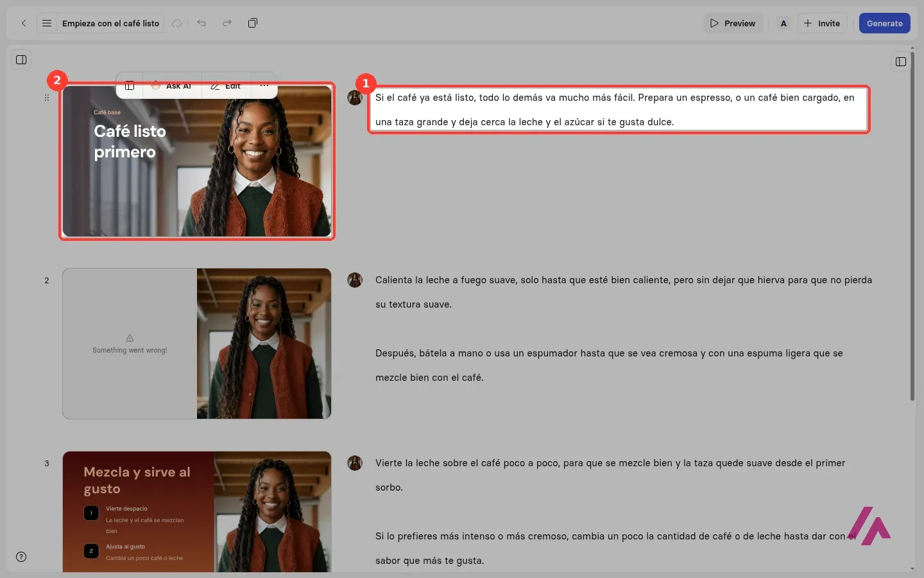Click the project title 'Empieza con el café listo'
This screenshot has height=578, width=924.
[111, 23]
